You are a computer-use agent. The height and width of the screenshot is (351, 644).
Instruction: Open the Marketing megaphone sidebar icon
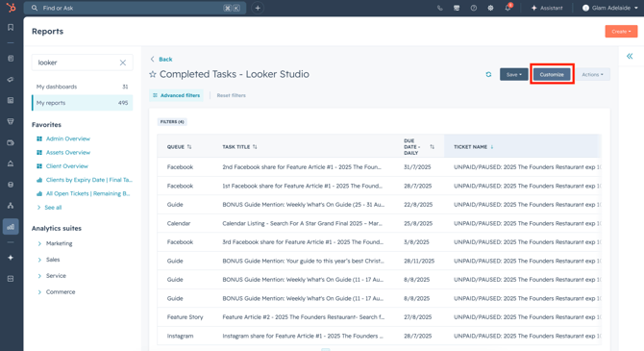(11, 79)
